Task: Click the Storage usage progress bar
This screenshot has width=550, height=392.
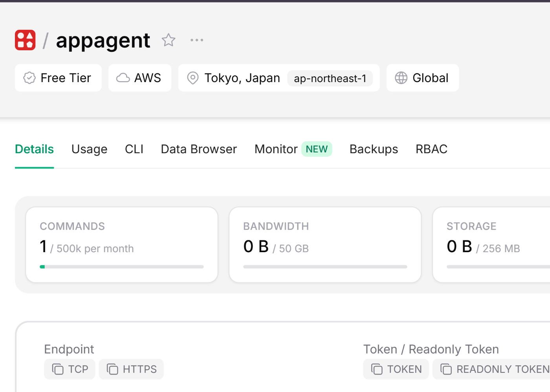Action: tap(498, 267)
